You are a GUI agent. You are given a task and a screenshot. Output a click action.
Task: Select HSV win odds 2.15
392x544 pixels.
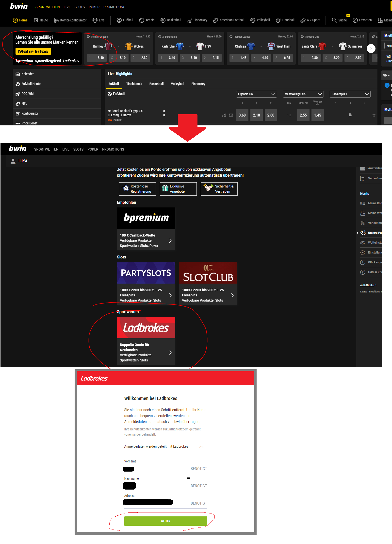(212, 58)
